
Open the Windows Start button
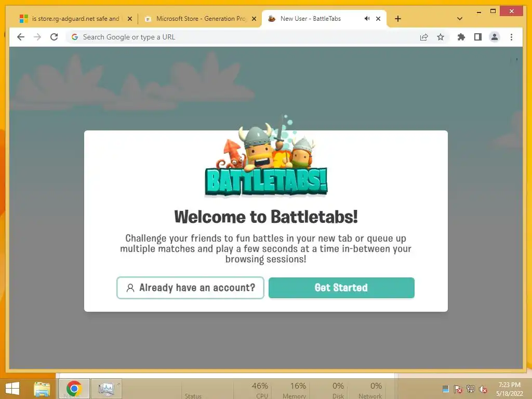pos(12,389)
